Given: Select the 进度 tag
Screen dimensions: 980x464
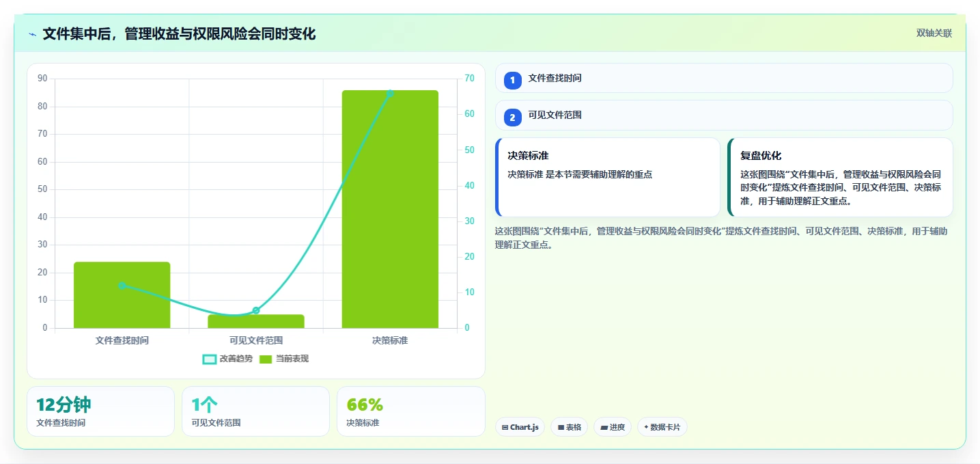Looking at the screenshot, I should pos(613,427).
